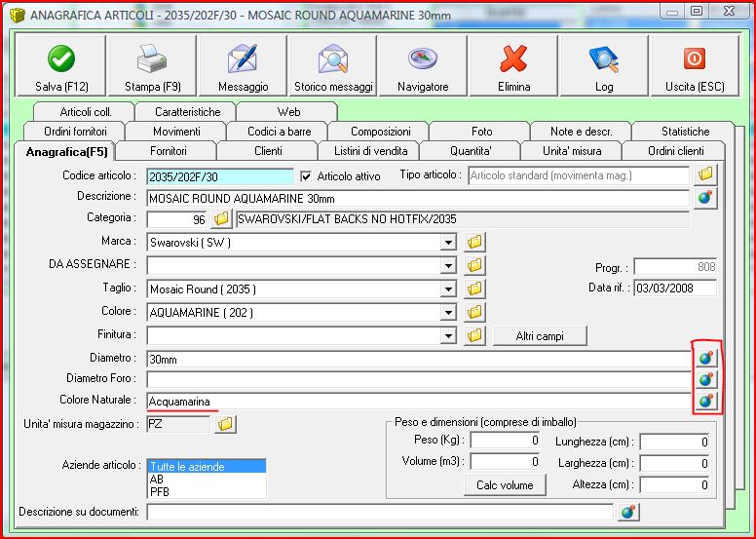Select AB in Aziende articolo list
Screen dimensions: 756x539
[207, 480]
